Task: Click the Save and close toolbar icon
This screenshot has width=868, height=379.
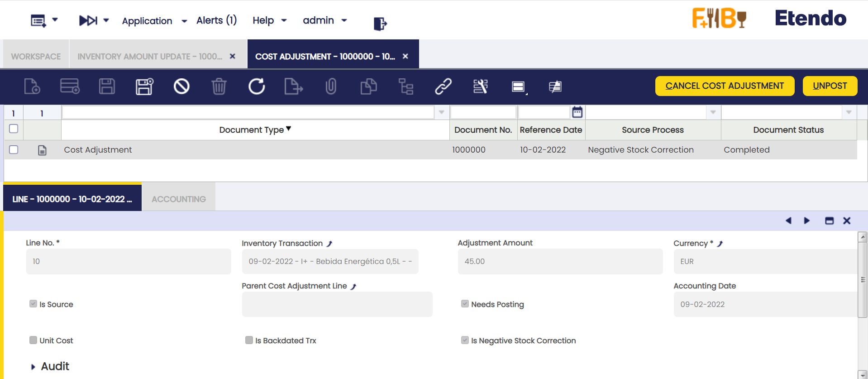Action: tap(144, 86)
